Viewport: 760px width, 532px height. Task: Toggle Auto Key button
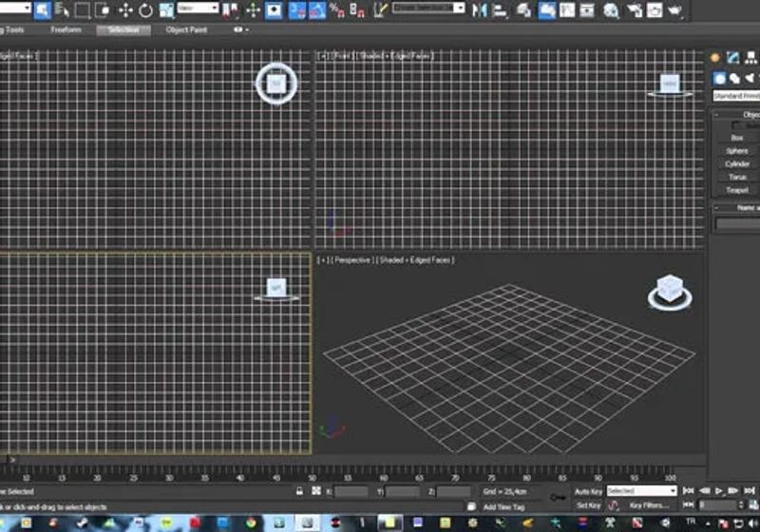pos(588,491)
